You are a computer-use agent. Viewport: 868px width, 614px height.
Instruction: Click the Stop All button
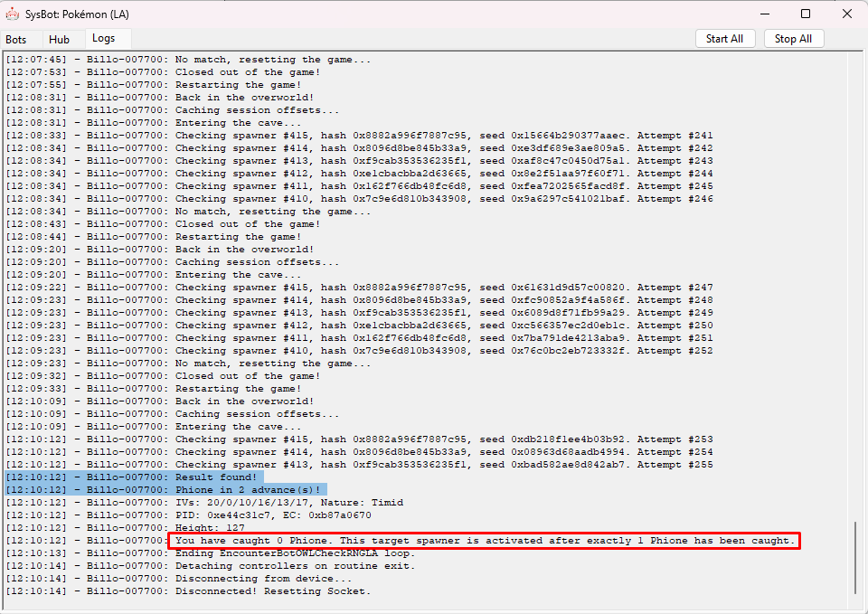pyautogui.click(x=793, y=39)
